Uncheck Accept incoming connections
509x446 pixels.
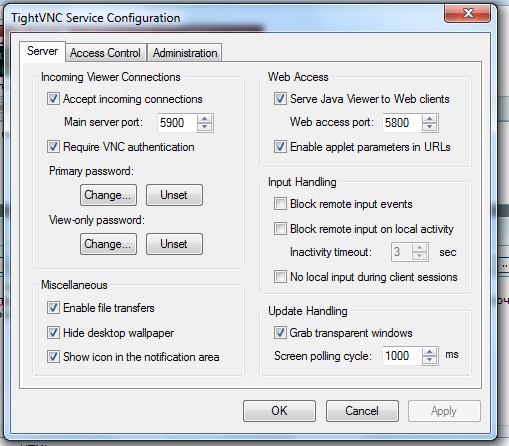point(53,99)
